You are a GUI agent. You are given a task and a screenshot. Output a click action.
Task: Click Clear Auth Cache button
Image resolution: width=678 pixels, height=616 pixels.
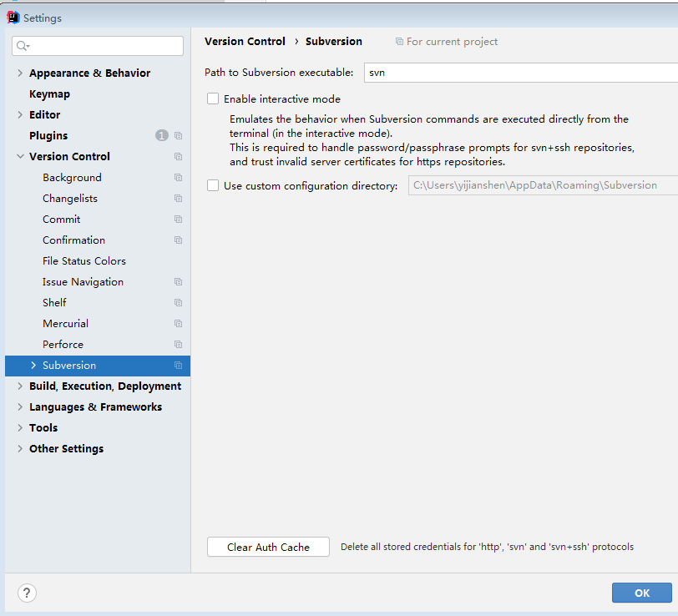[x=268, y=547]
